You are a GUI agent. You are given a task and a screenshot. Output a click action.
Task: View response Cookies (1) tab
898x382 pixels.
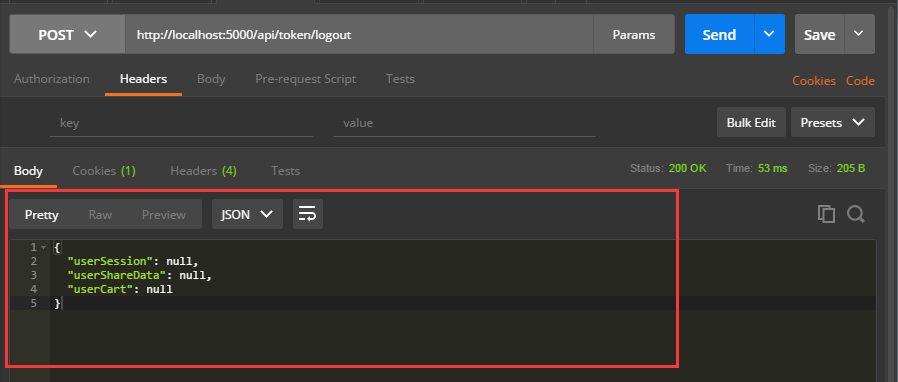click(104, 171)
